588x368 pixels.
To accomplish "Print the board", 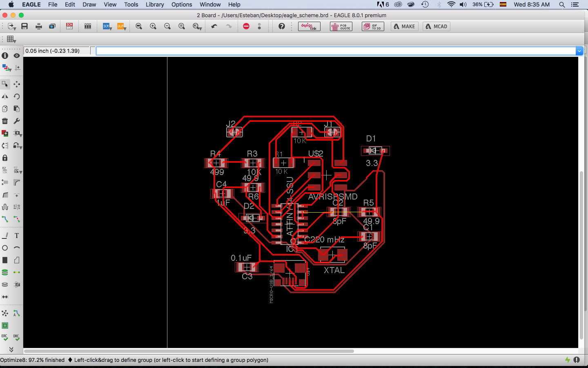I will (x=39, y=26).
